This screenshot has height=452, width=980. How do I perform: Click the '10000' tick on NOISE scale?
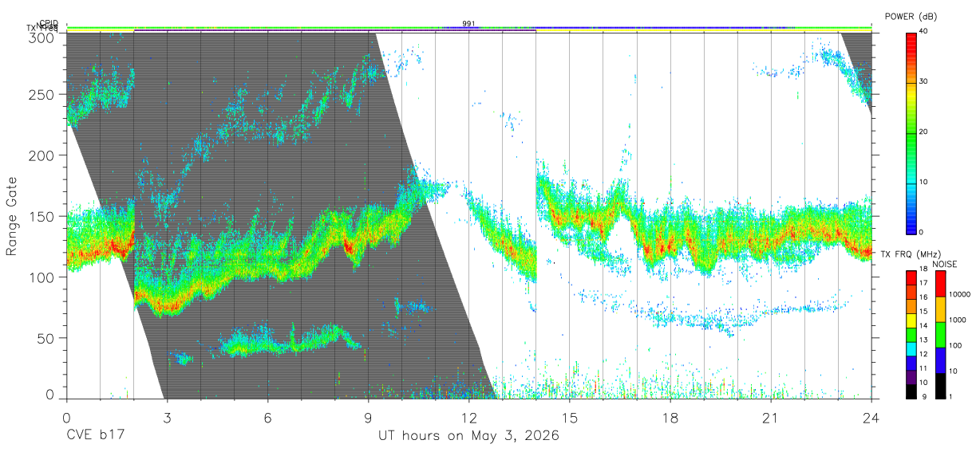pos(960,294)
